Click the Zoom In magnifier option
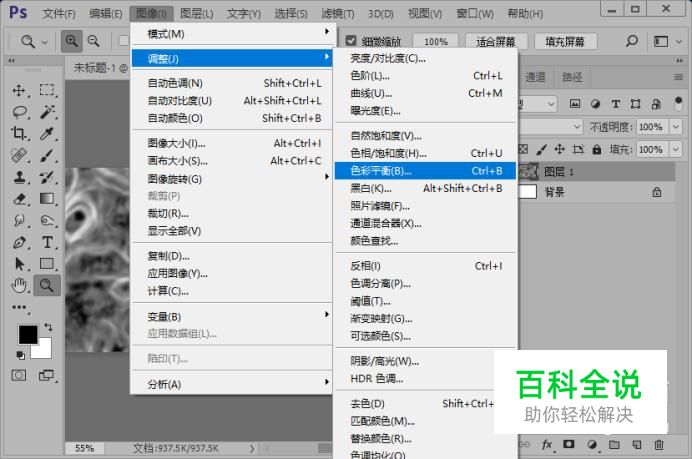The height and width of the screenshot is (459, 692). (x=71, y=41)
